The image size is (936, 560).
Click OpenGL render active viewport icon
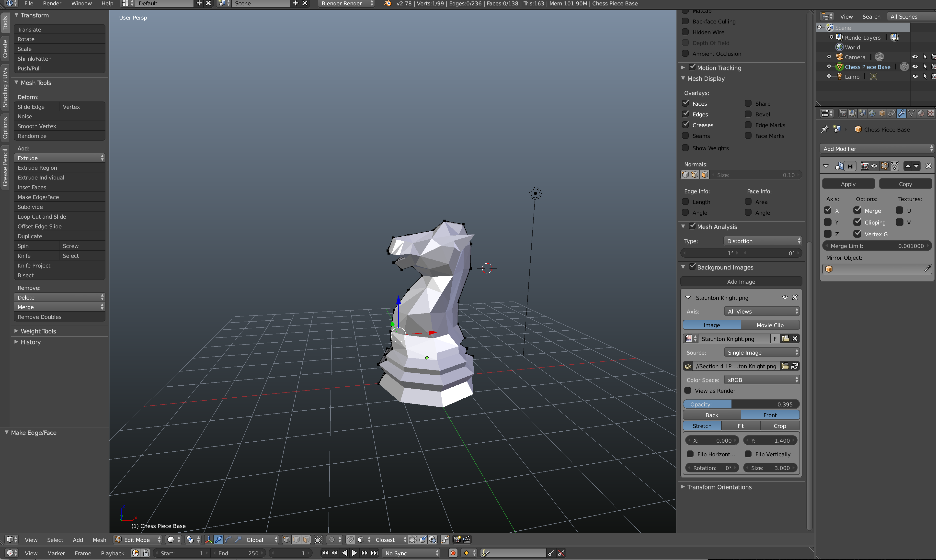point(457,540)
